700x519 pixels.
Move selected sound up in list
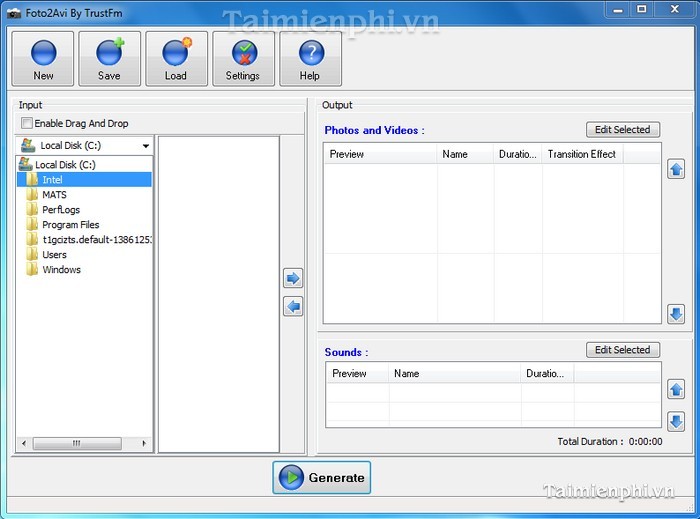[x=676, y=389]
